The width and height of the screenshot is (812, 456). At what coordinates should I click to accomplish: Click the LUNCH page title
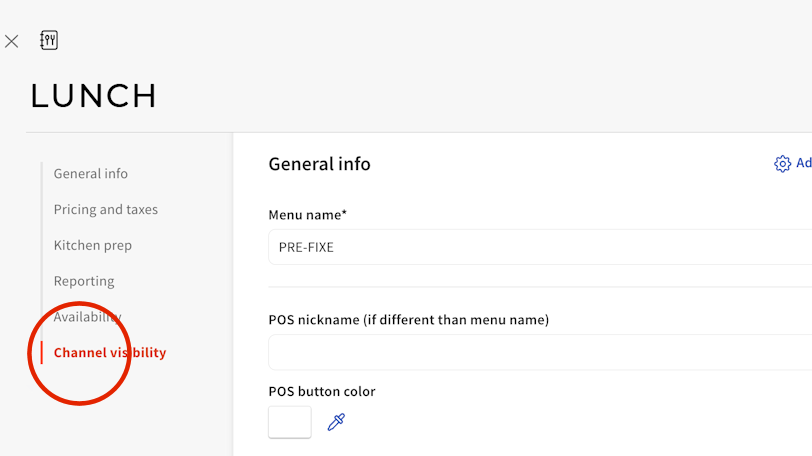[94, 96]
